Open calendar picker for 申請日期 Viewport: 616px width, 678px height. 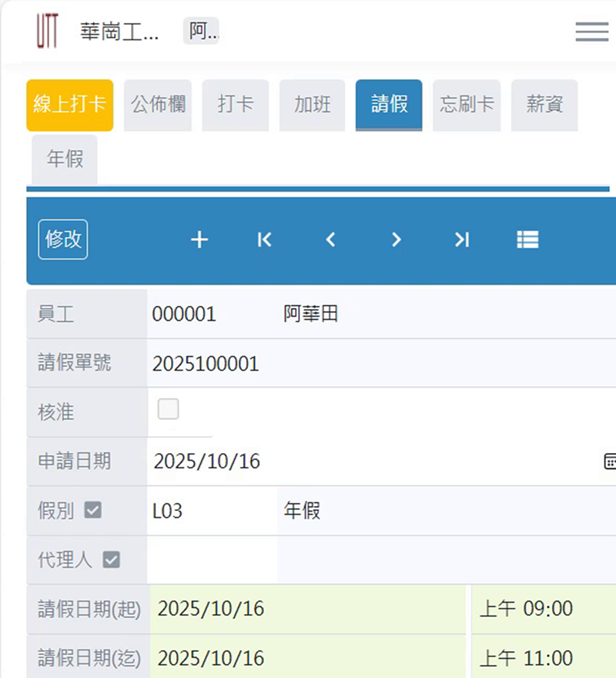pos(610,462)
